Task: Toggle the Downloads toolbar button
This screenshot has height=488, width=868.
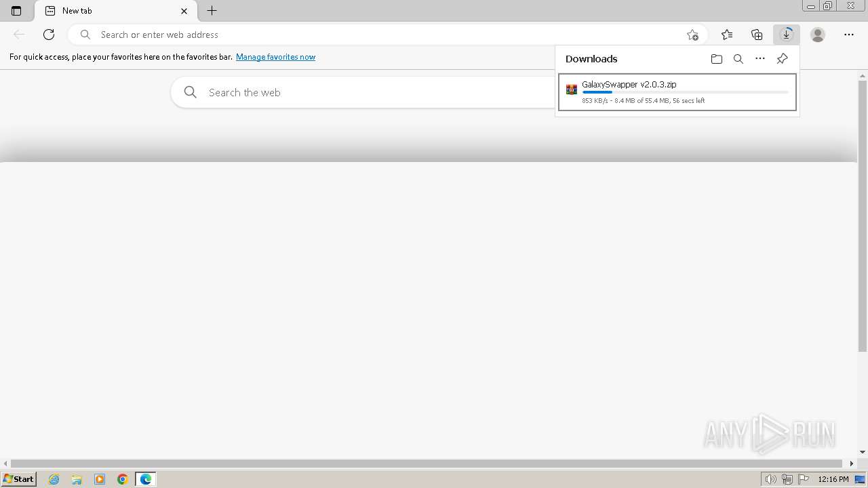Action: click(x=787, y=35)
